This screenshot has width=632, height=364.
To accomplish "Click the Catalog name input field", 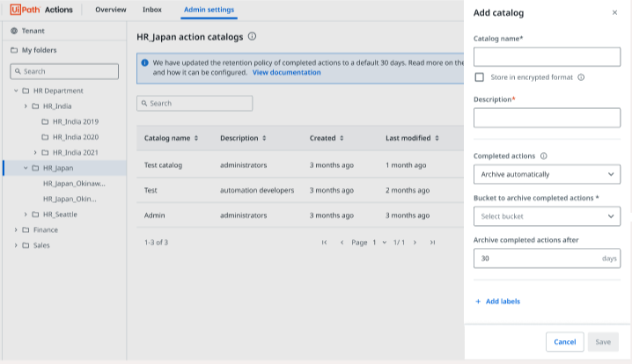I will tap(547, 57).
